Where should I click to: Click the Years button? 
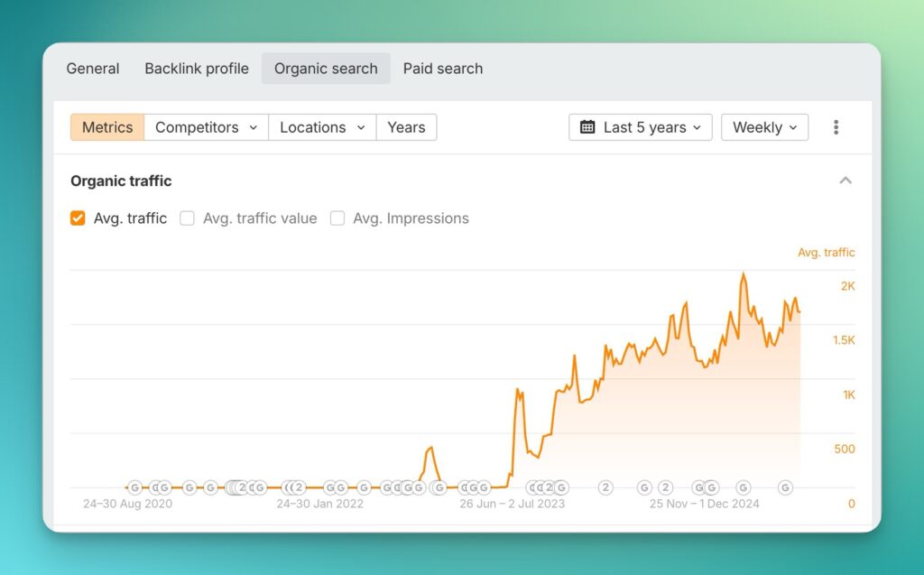pos(406,127)
